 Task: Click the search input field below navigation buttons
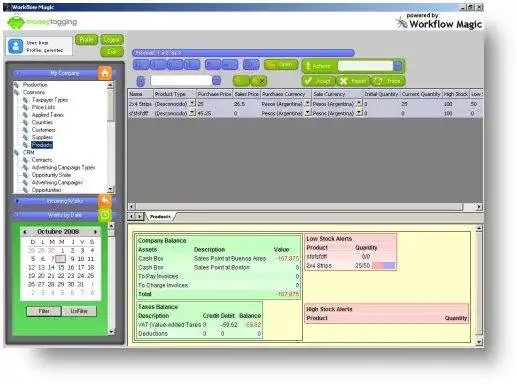click(x=181, y=80)
